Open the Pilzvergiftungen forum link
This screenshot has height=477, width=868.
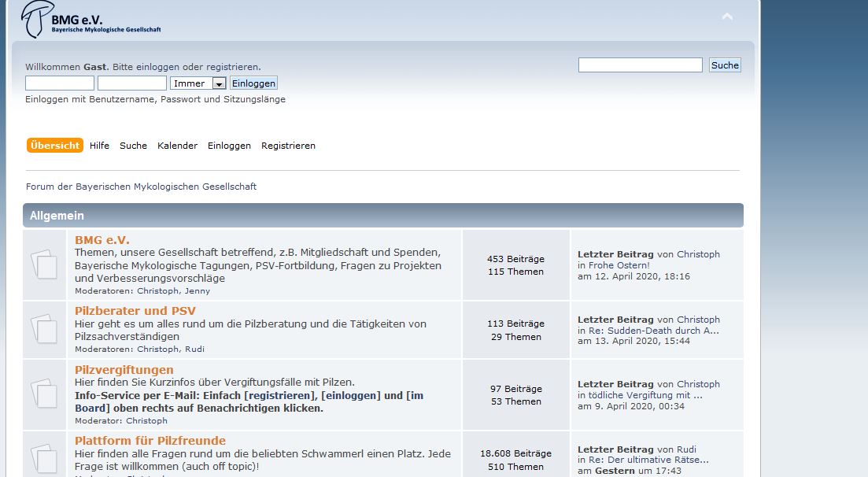pos(124,370)
